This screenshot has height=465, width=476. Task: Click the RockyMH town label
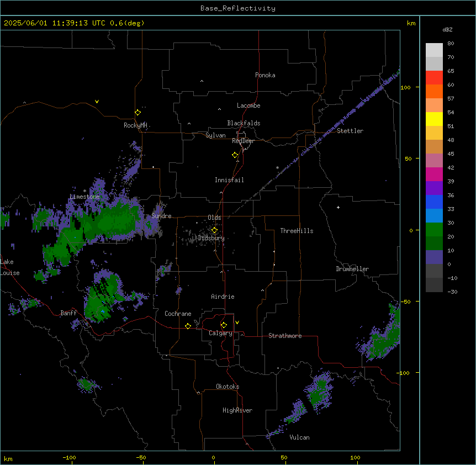tap(135, 125)
